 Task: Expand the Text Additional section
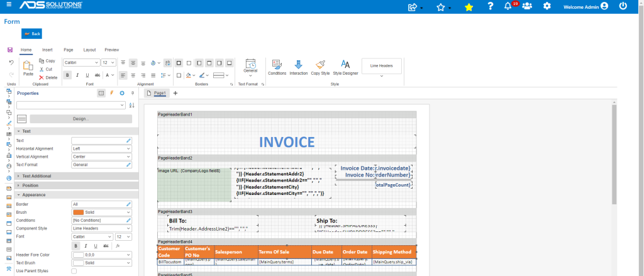coord(76,176)
